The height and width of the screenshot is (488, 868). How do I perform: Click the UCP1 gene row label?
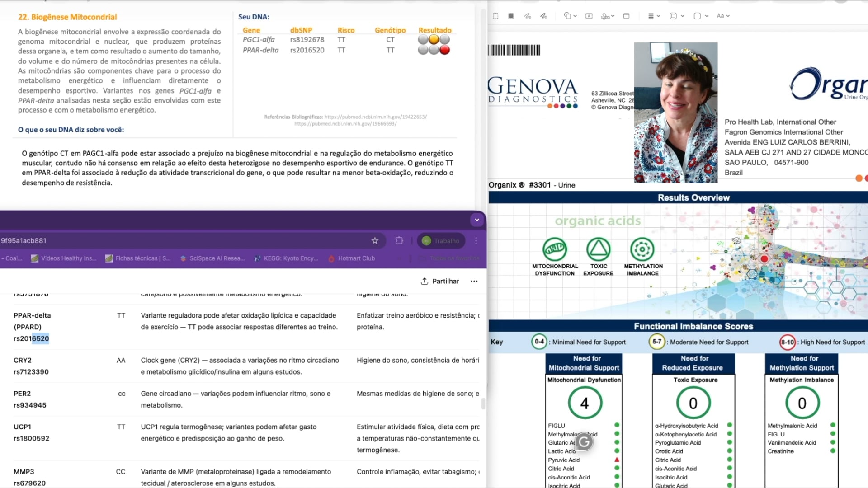pos(22,427)
